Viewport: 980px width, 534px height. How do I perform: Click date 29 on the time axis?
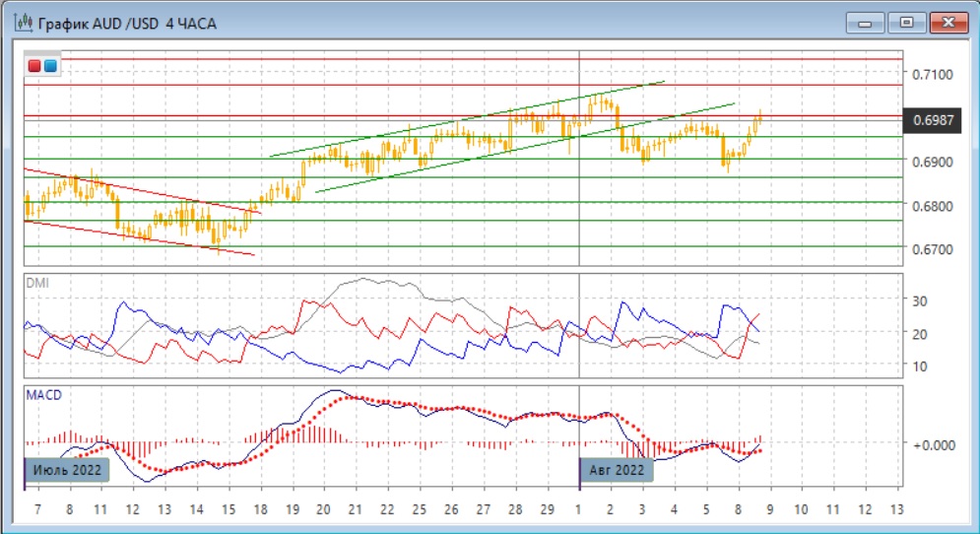(547, 509)
